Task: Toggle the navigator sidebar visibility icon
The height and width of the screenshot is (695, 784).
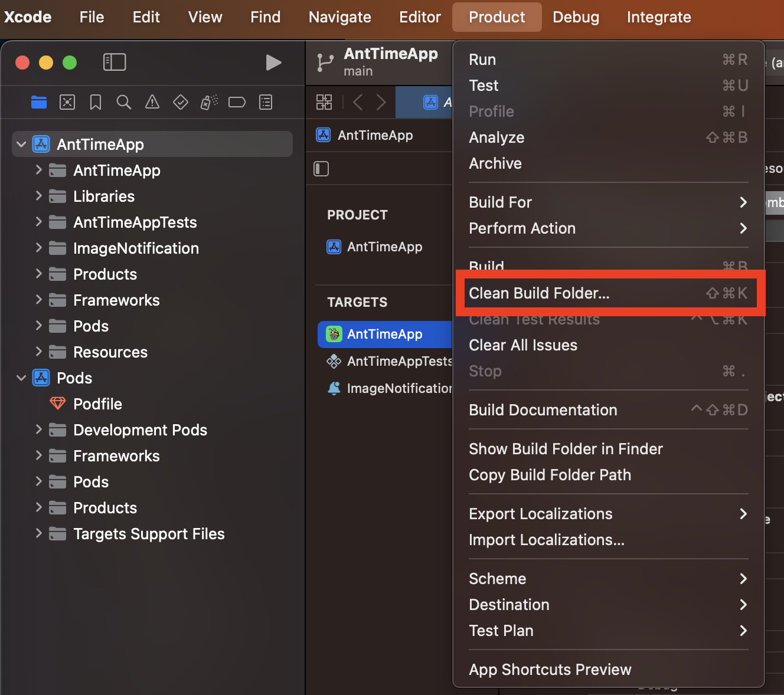Action: (x=115, y=62)
